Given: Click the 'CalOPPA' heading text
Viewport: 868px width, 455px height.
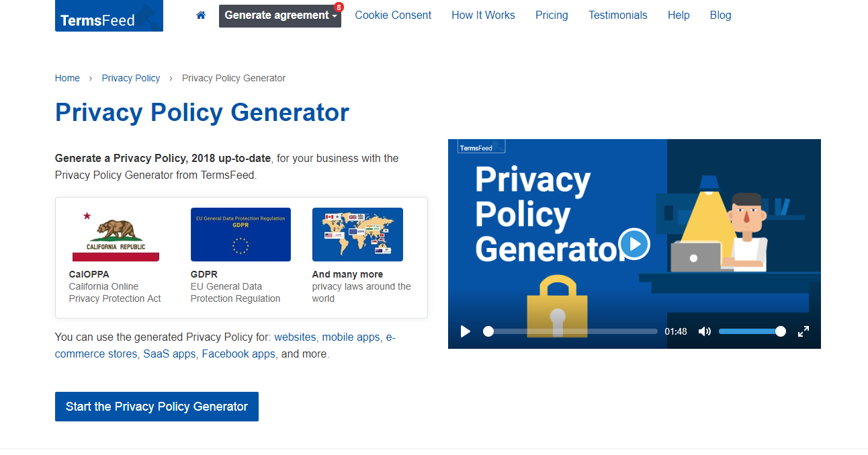Looking at the screenshot, I should coord(89,274).
